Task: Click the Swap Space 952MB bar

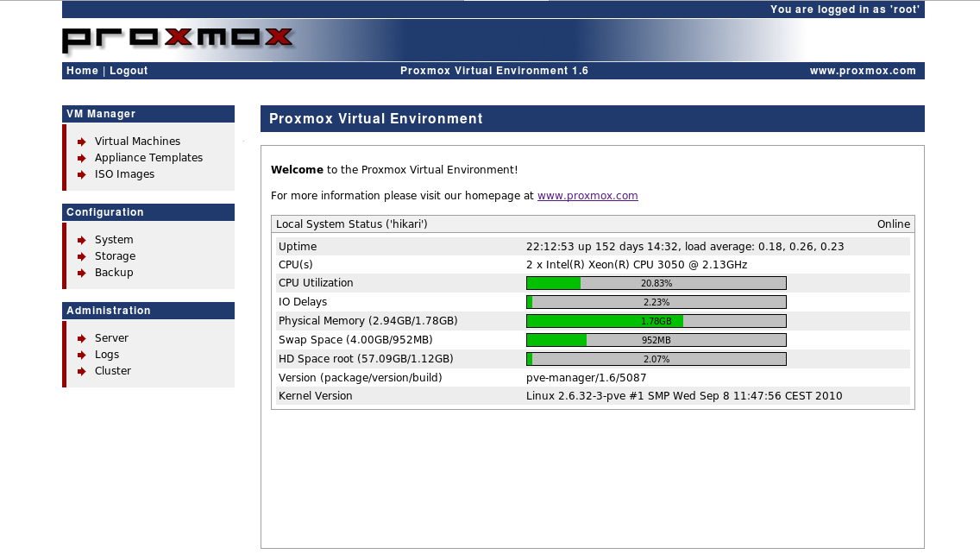Action: pyautogui.click(x=656, y=340)
